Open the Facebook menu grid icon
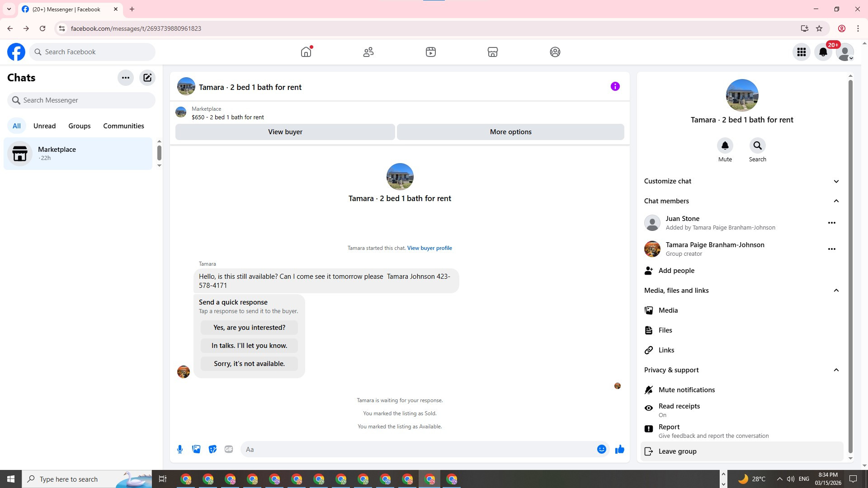 pyautogui.click(x=802, y=52)
